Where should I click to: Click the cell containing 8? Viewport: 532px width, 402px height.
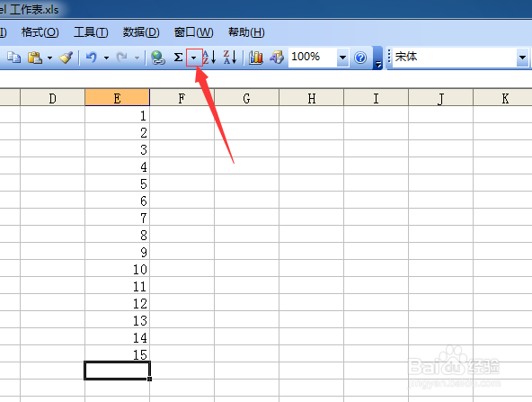[117, 234]
